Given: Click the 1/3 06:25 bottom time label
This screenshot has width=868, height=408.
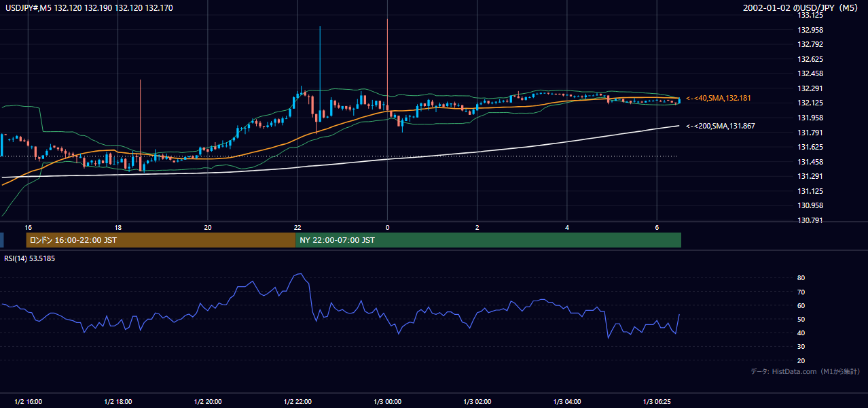Looking at the screenshot, I should 657,401.
